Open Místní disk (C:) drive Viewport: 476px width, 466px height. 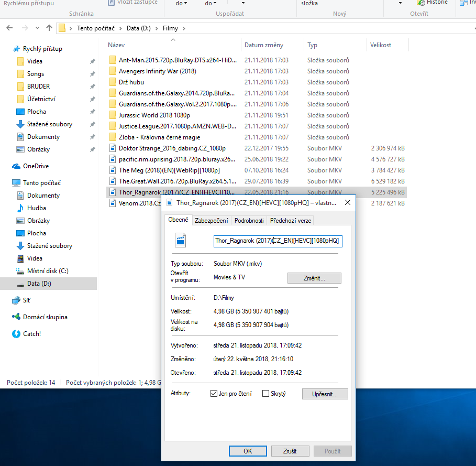[48, 271]
